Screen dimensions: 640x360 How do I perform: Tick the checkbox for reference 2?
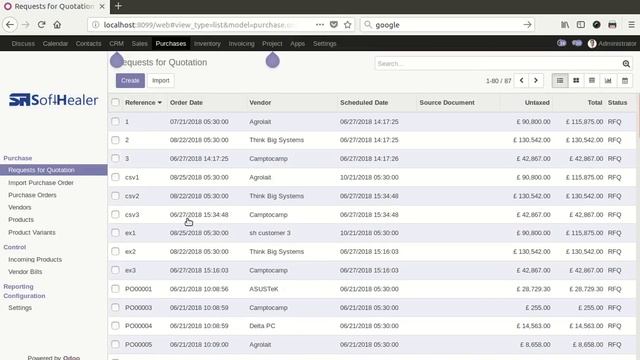(116, 140)
